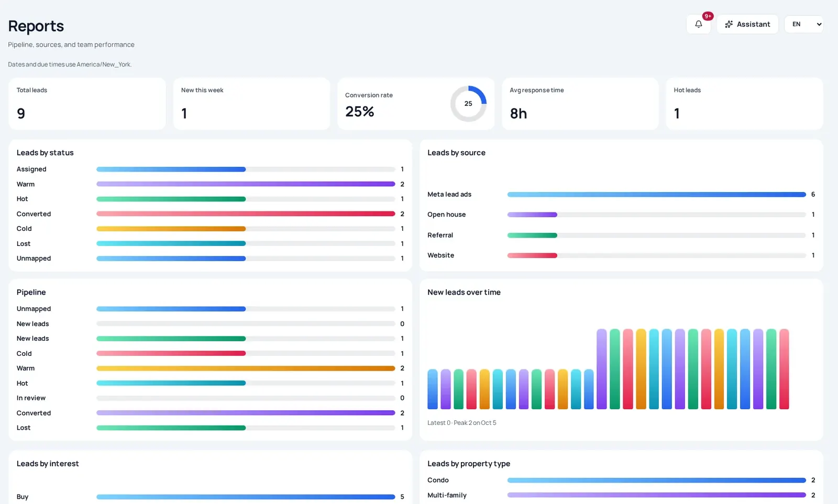
Task: Open the Assistant panel
Action: click(747, 24)
